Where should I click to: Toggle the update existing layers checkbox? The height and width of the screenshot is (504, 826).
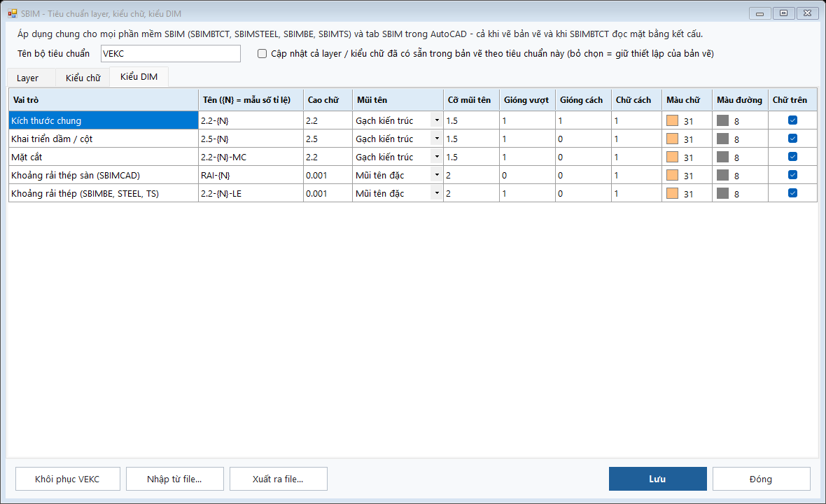(262, 54)
